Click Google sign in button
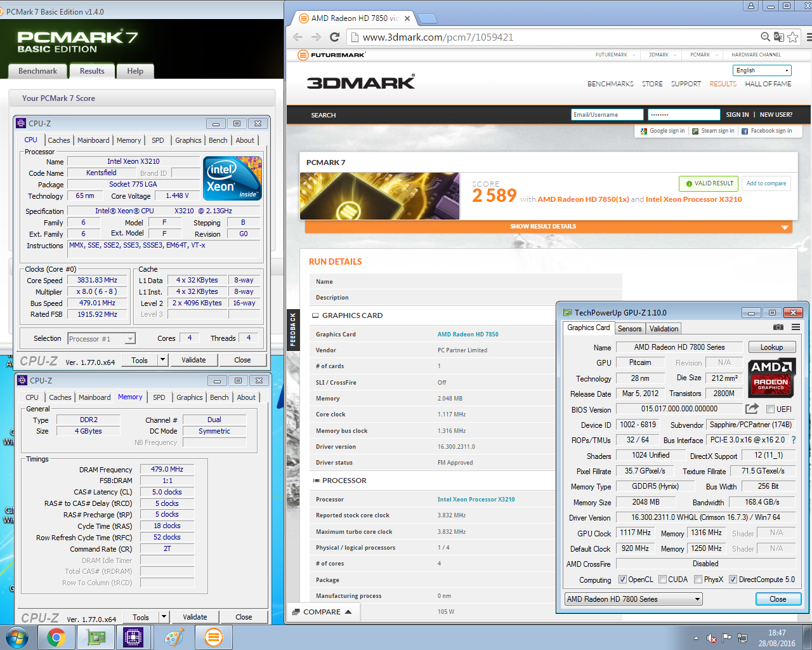Screen dimensions: 812x650 pos(662,131)
